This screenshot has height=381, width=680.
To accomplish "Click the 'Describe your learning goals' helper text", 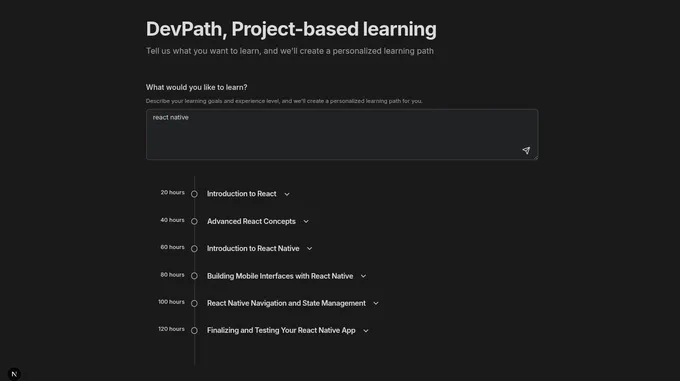I will 284,101.
